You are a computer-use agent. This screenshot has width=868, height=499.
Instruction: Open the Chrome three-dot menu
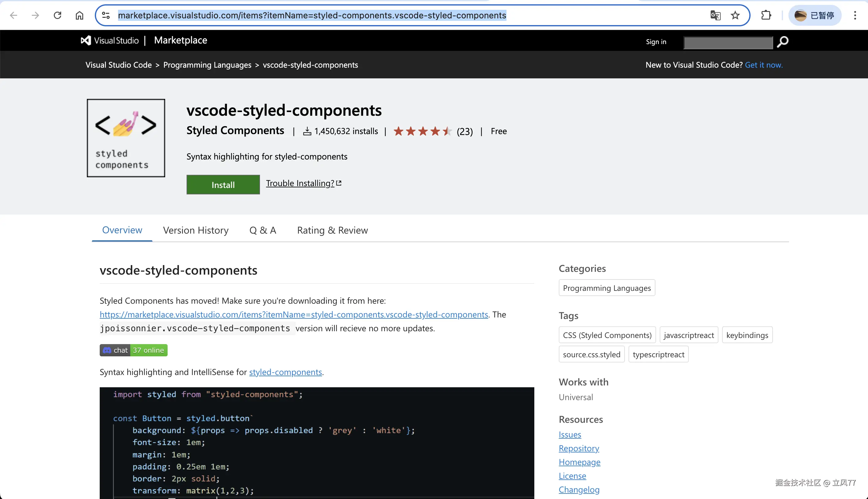click(x=855, y=15)
